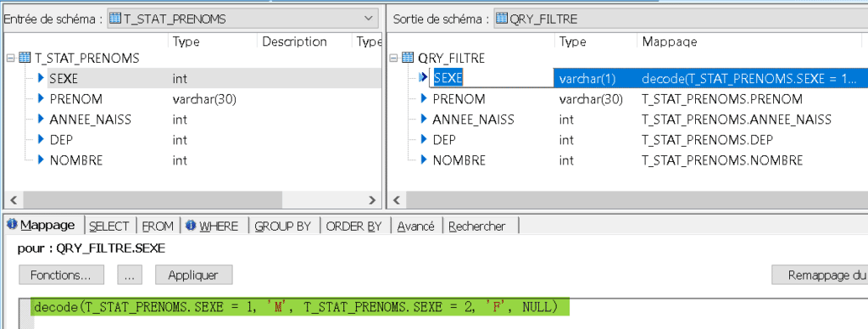Image resolution: width=868 pixels, height=329 pixels.
Task: Click the info icon on the Mappage tab
Action: (x=12, y=225)
